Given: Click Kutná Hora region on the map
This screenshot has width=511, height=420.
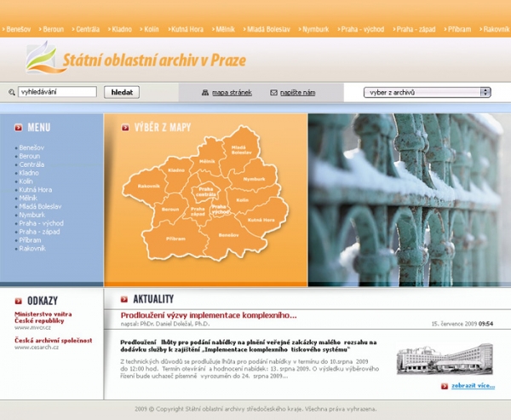Looking at the screenshot, I should pyautogui.click(x=261, y=220).
